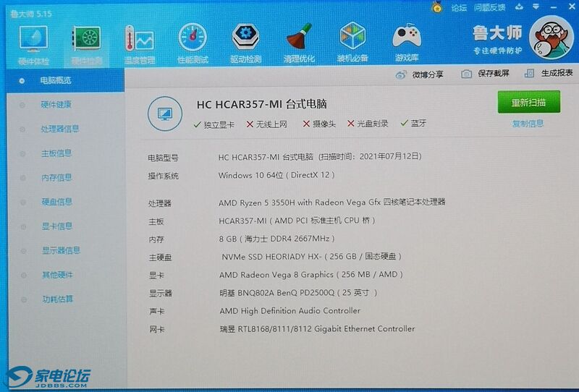Click the 无线上网 status item
The image size is (579, 392).
click(x=266, y=124)
